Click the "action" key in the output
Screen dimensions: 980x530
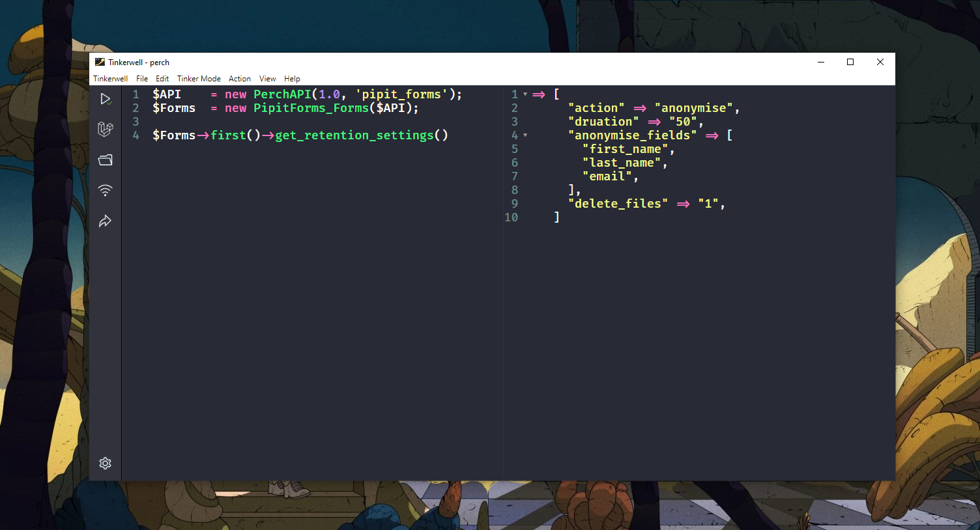(596, 108)
